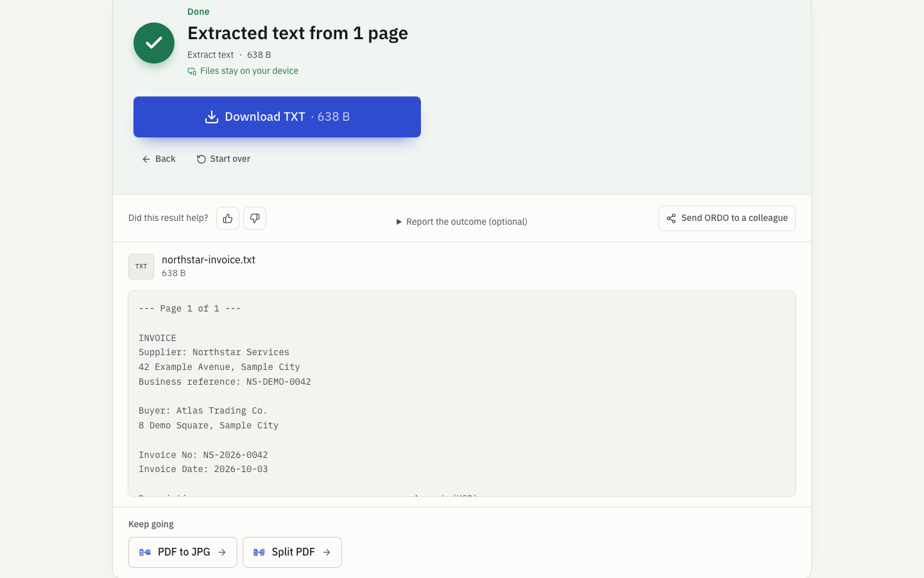The width and height of the screenshot is (924, 578).
Task: Download the 638 B TXT file
Action: (277, 117)
